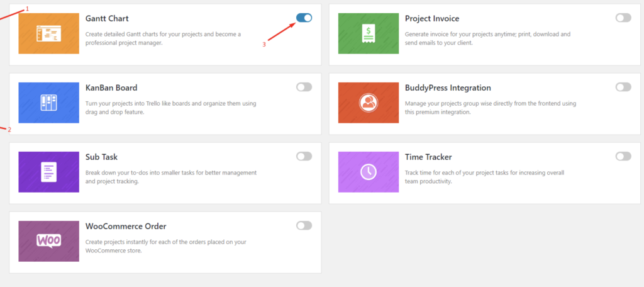Activate the WooCommerce Order toggle
Viewport: 644px width, 287px height.
pos(304,225)
